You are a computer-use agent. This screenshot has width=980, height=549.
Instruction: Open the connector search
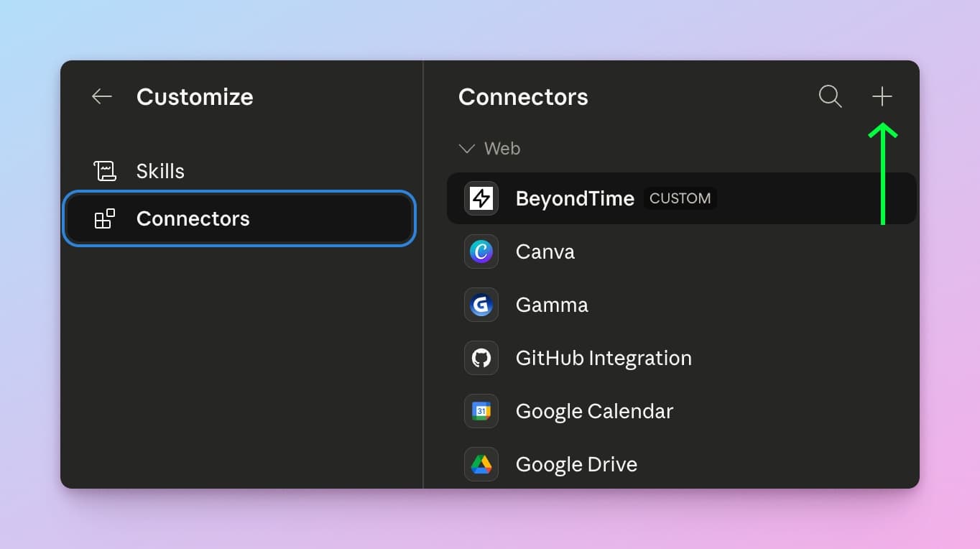click(829, 96)
